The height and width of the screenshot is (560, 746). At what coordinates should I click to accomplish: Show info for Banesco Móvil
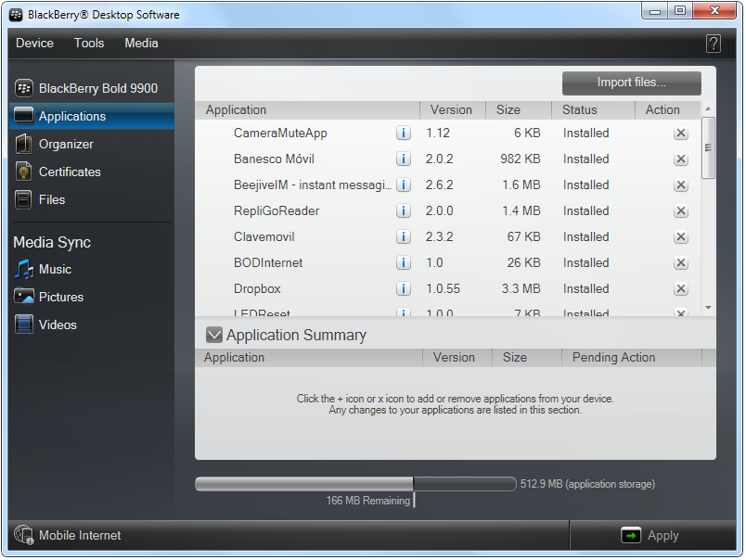(403, 159)
